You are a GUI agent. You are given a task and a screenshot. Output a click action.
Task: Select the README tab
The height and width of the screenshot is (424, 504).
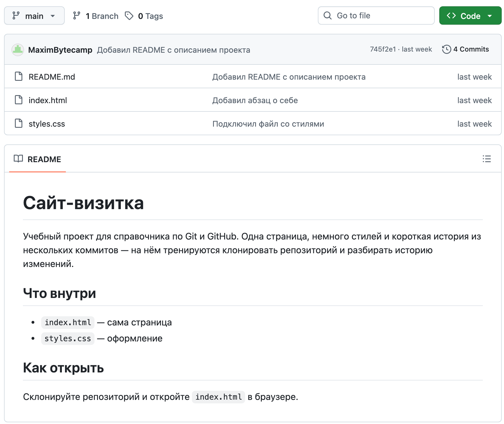(x=38, y=159)
